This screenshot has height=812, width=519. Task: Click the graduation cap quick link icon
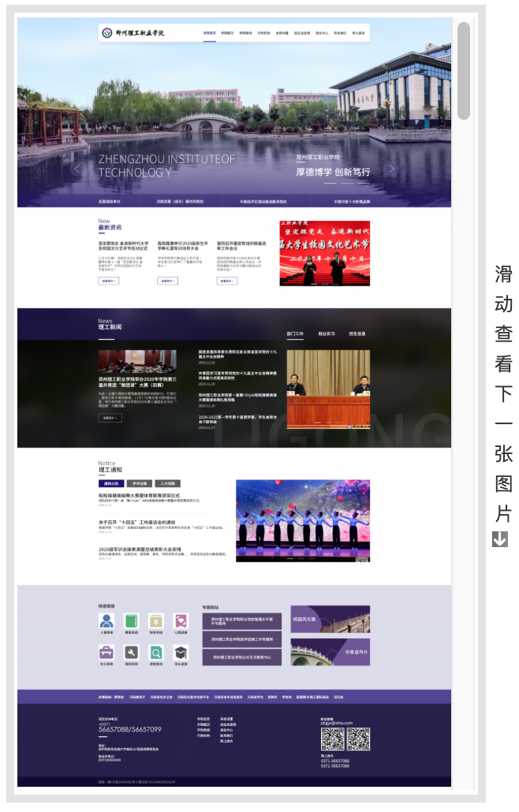(x=181, y=653)
